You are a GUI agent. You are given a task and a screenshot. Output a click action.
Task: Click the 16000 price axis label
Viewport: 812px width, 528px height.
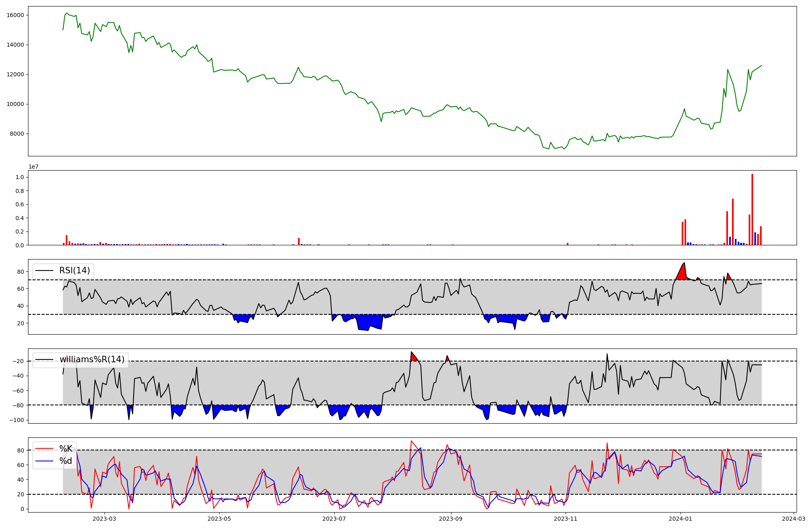[x=15, y=15]
